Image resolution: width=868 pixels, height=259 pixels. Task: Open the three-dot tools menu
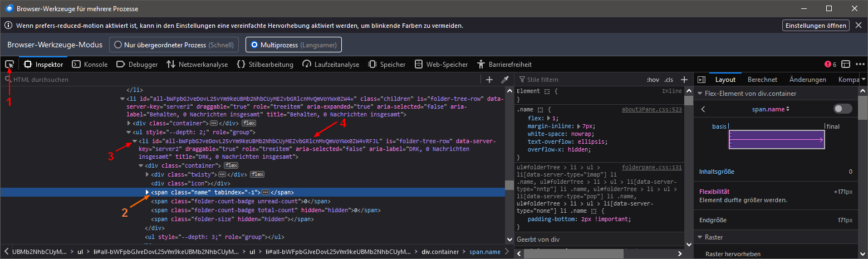pos(860,65)
